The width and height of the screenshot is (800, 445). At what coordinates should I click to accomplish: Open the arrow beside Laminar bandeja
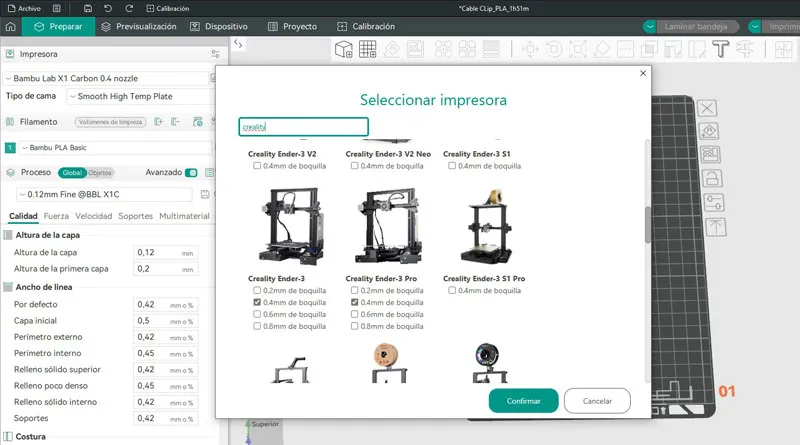click(x=649, y=27)
